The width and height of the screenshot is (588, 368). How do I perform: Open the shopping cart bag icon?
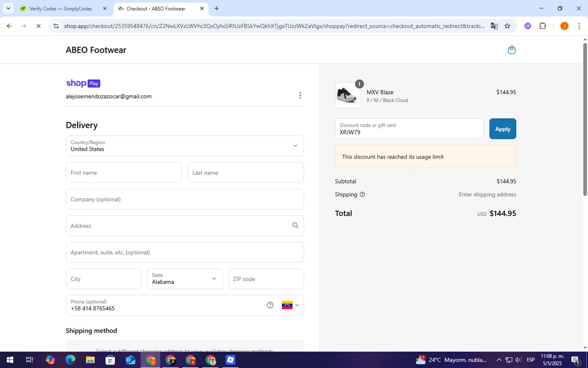[512, 50]
